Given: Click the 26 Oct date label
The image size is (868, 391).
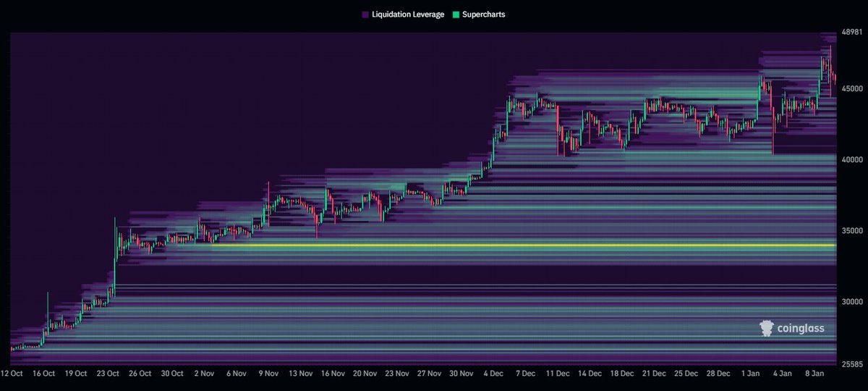Looking at the screenshot, I should 140,374.
